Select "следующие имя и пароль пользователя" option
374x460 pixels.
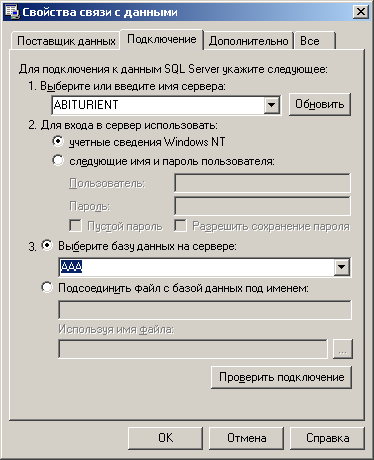(58, 161)
